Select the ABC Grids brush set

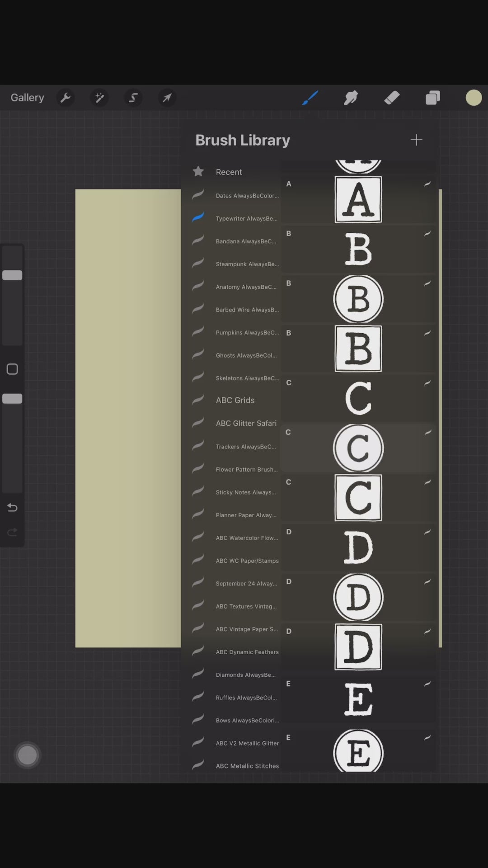pos(235,401)
